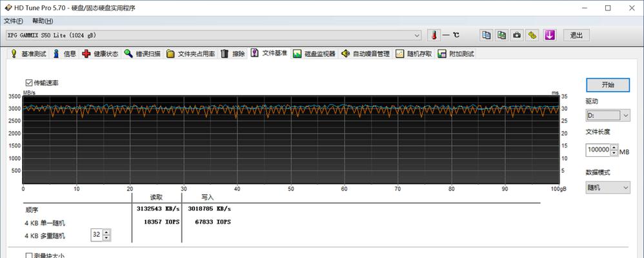Click the 开始 start button
Image resolution: width=644 pixels, height=258 pixels.
607,84
